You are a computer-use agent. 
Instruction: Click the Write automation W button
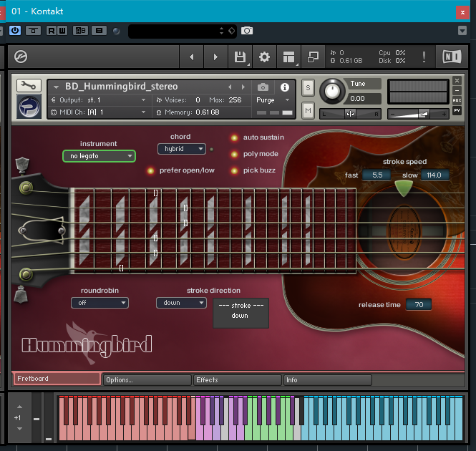[x=62, y=30]
